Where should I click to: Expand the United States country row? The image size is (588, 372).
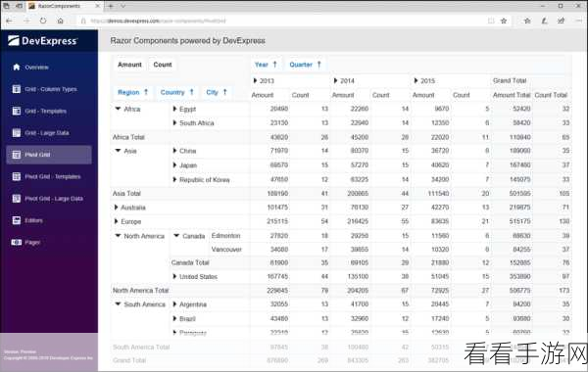tap(174, 276)
